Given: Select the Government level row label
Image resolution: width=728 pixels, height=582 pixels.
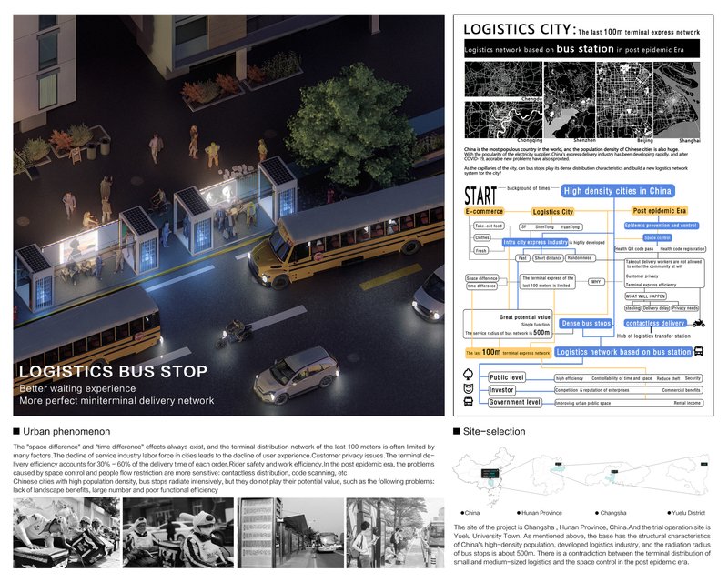Looking at the screenshot, I should 515,402.
